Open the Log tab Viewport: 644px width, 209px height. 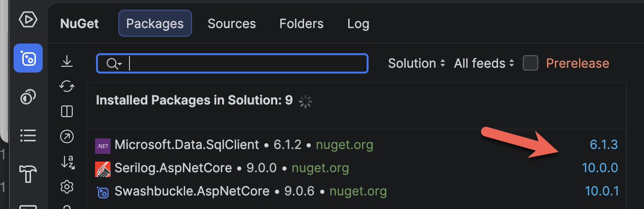[x=358, y=24]
